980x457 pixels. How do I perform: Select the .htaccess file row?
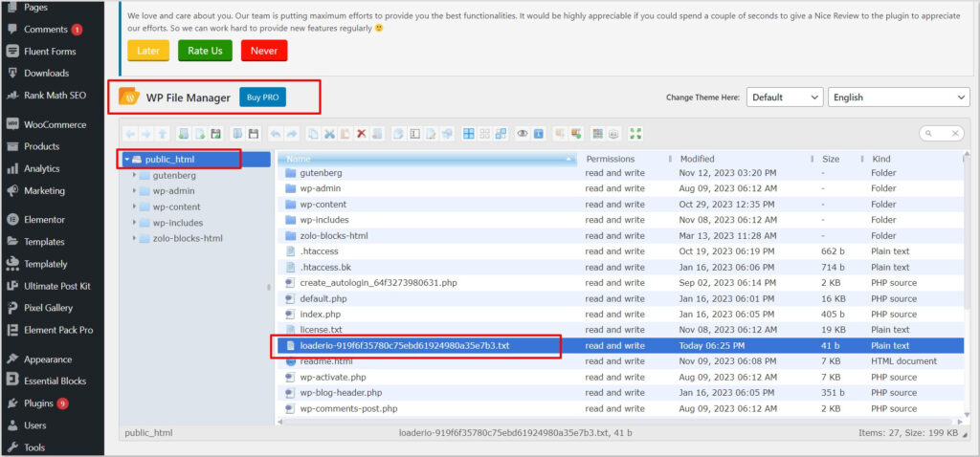tap(620, 251)
